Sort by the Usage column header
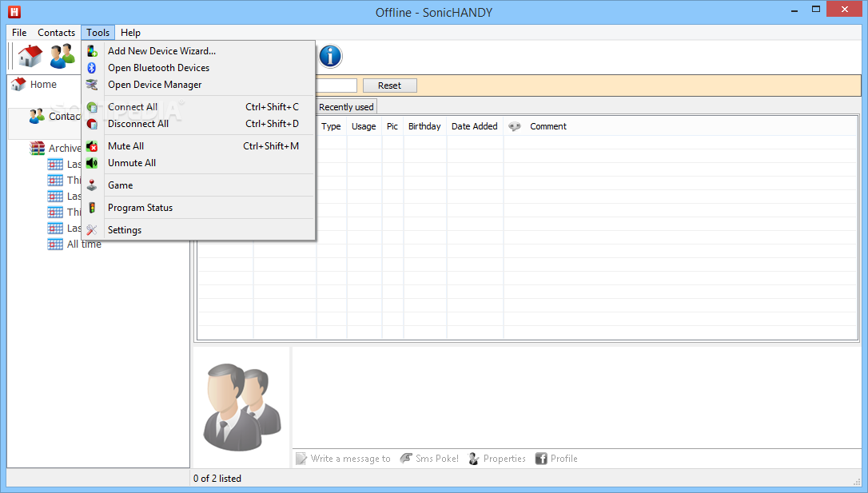The height and width of the screenshot is (493, 868). pyautogui.click(x=364, y=126)
